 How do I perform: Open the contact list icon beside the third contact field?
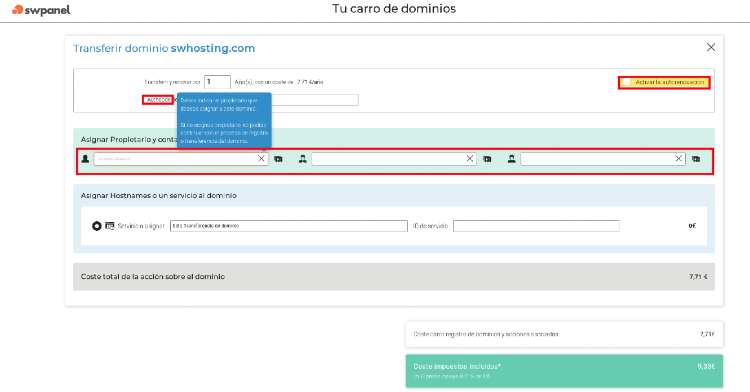pyautogui.click(x=696, y=159)
